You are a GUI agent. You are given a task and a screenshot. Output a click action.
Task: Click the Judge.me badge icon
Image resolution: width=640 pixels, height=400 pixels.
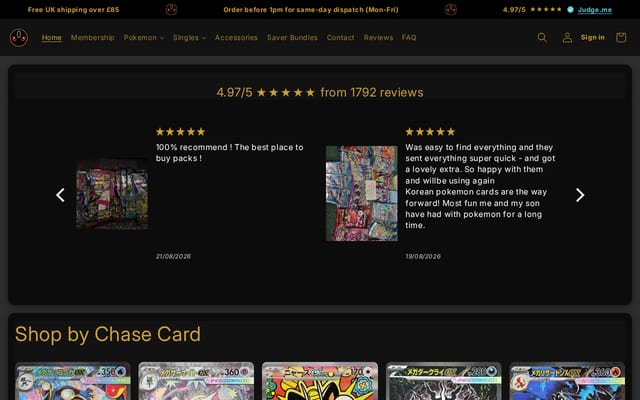[x=570, y=9]
